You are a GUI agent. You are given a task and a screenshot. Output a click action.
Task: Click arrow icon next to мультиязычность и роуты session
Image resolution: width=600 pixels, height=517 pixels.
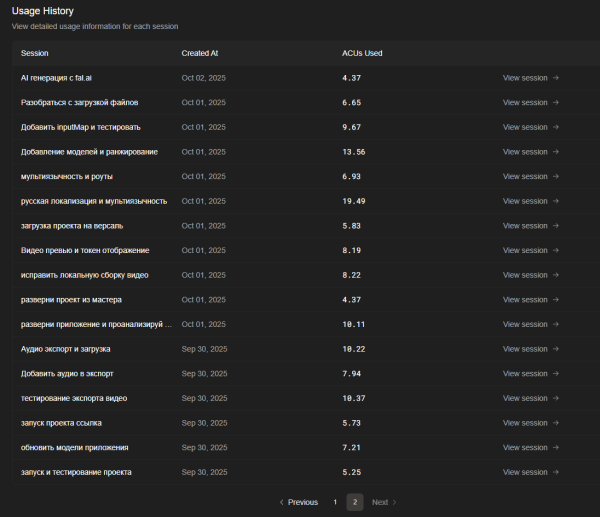556,176
